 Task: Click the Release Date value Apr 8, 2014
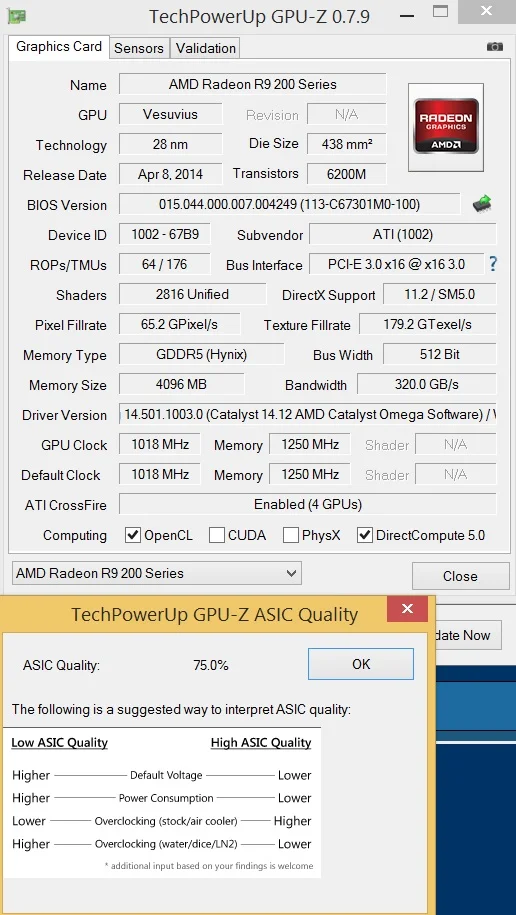[170, 174]
